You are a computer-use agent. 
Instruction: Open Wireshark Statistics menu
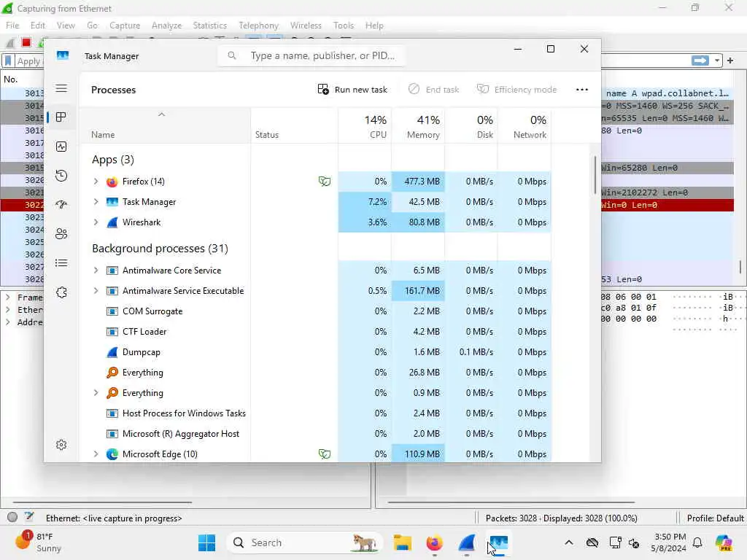coord(209,26)
